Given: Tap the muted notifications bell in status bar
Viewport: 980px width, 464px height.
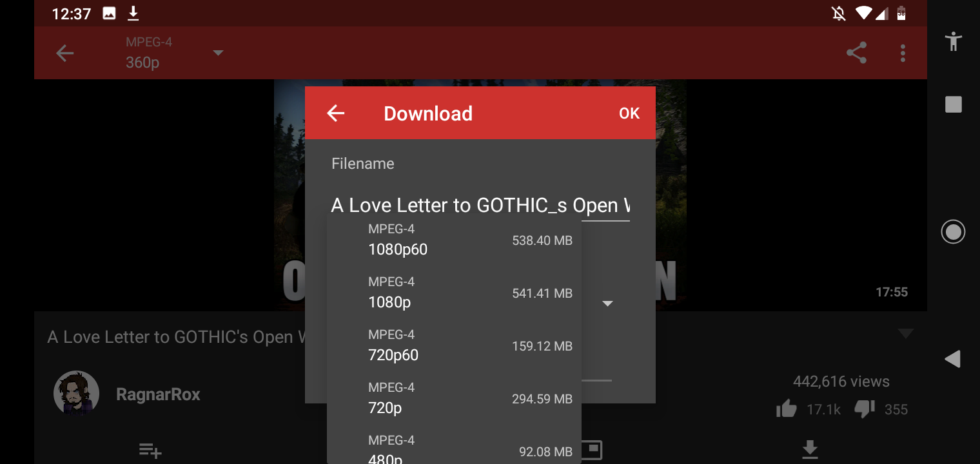Looking at the screenshot, I should [839, 14].
